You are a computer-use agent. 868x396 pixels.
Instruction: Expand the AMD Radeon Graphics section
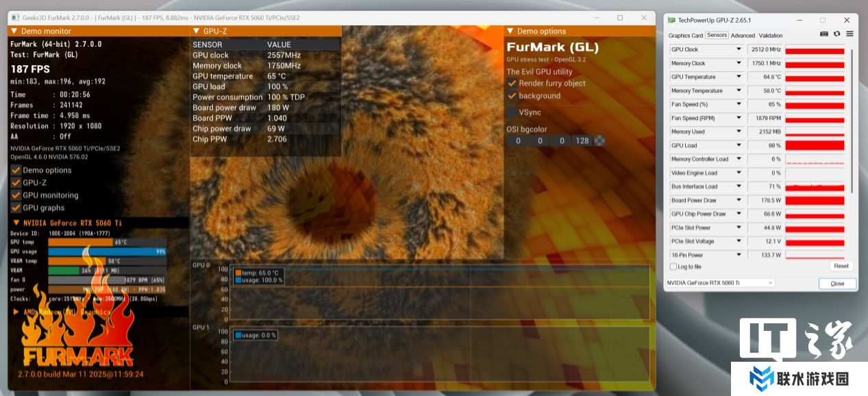(16, 312)
